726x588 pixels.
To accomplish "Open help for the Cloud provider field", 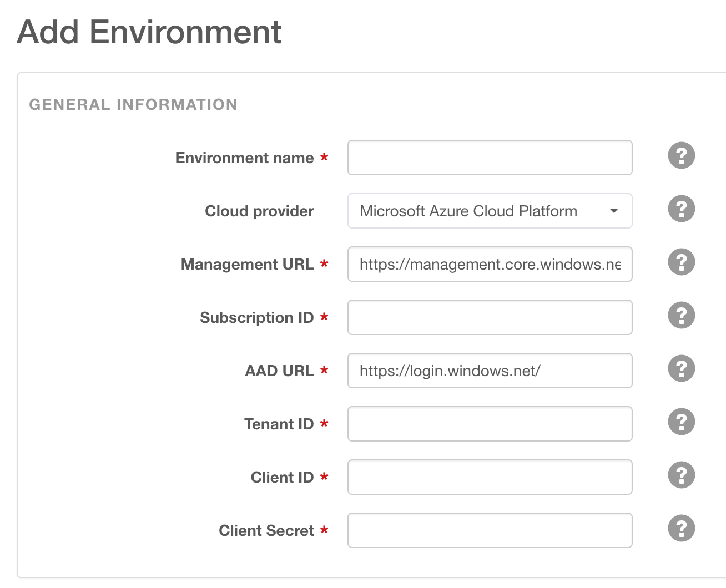I will coord(681,209).
